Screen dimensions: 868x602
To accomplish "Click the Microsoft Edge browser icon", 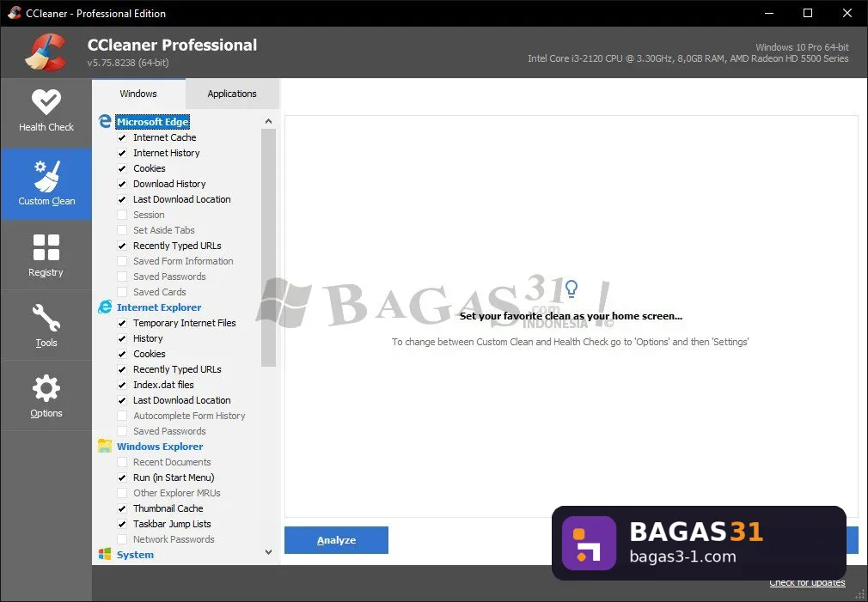I will (x=105, y=121).
